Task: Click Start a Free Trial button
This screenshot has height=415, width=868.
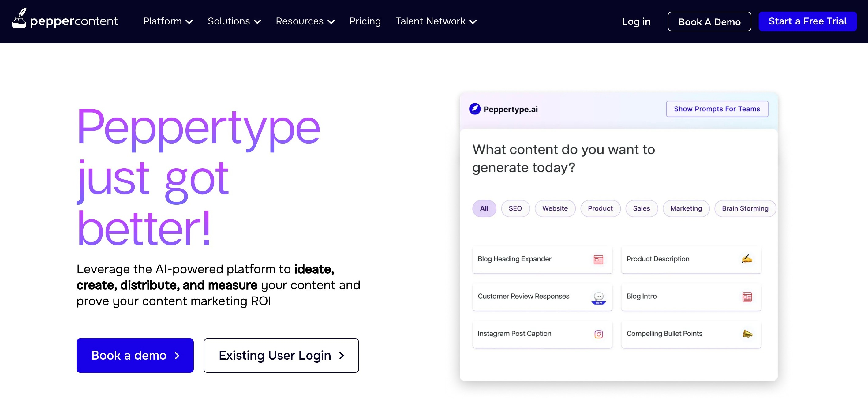Action: (807, 21)
